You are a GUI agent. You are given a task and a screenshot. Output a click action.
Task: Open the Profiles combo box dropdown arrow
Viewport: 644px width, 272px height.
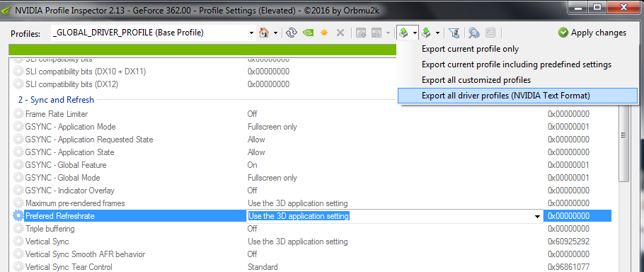click(x=252, y=33)
